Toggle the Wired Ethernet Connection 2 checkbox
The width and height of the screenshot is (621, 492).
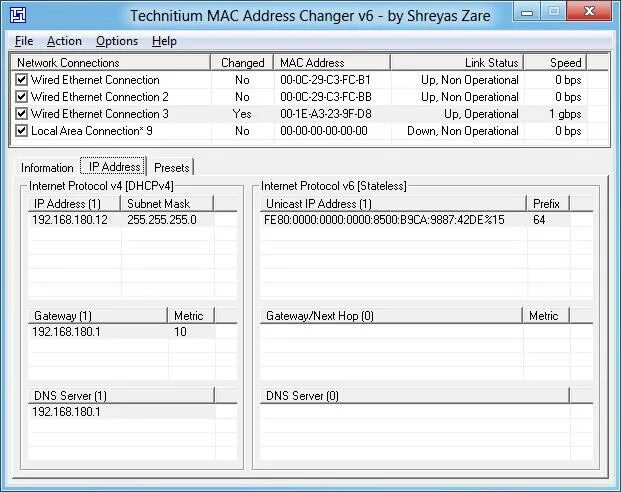coord(21,97)
